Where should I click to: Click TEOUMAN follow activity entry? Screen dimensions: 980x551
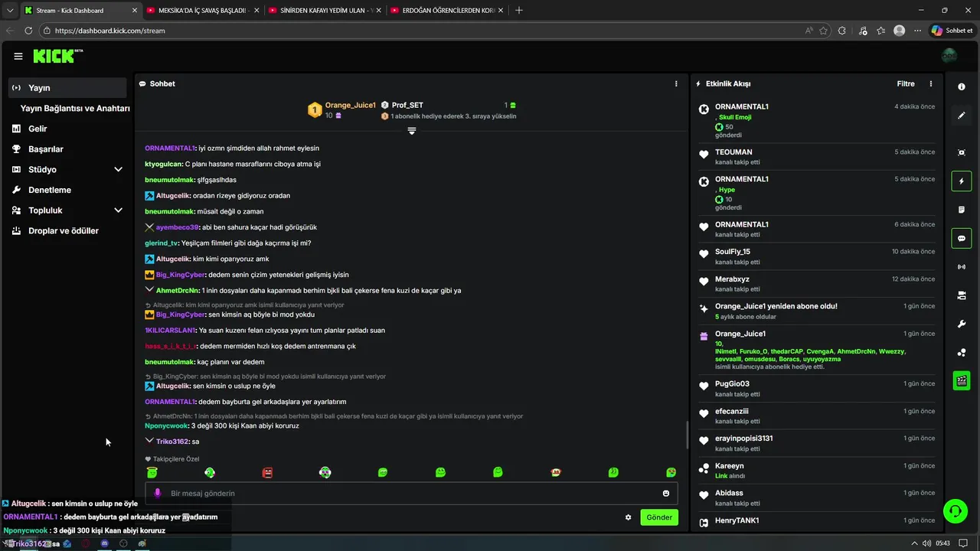coord(815,156)
